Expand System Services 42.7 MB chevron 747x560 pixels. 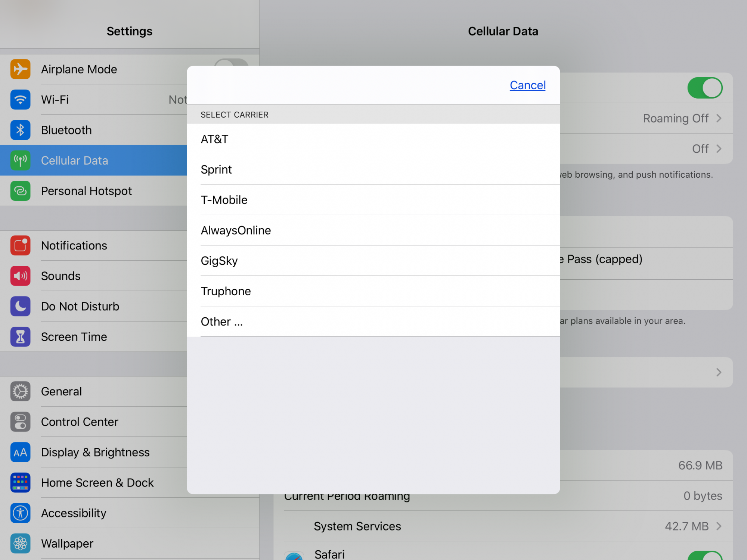coord(719,526)
